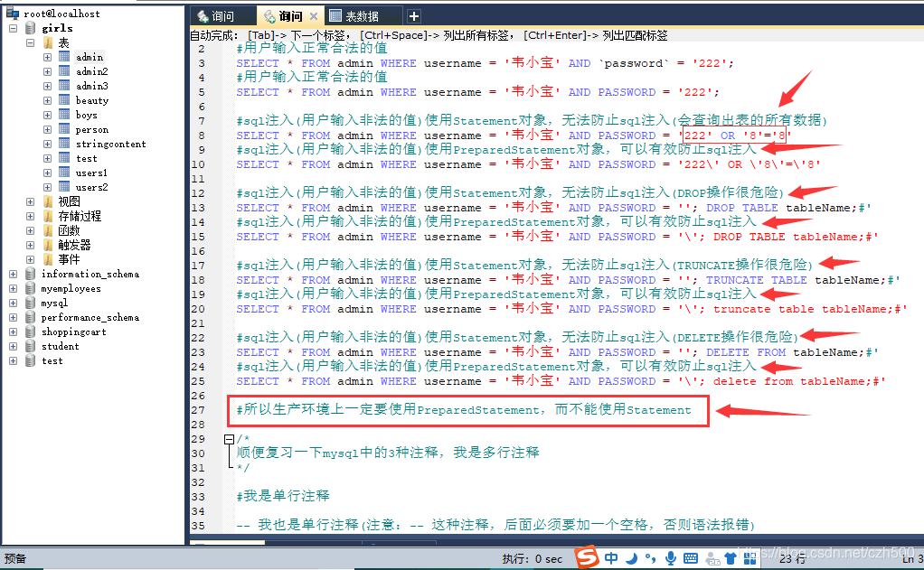
Task: Click the shoppingcart database icon
Action: (x=31, y=332)
